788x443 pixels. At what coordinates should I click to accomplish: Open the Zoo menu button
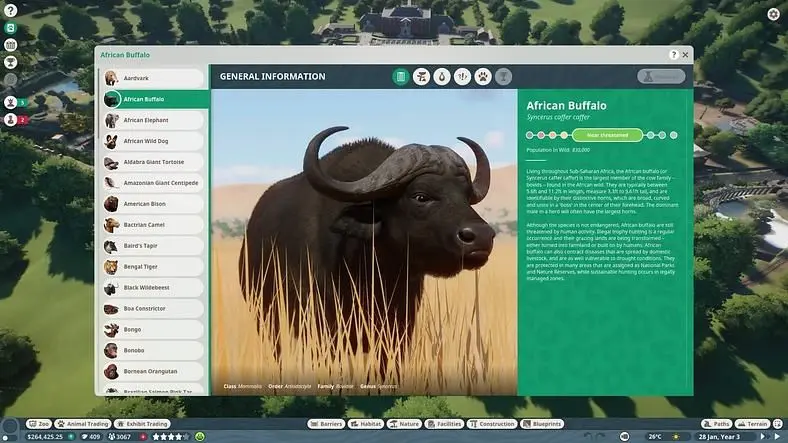click(x=39, y=424)
